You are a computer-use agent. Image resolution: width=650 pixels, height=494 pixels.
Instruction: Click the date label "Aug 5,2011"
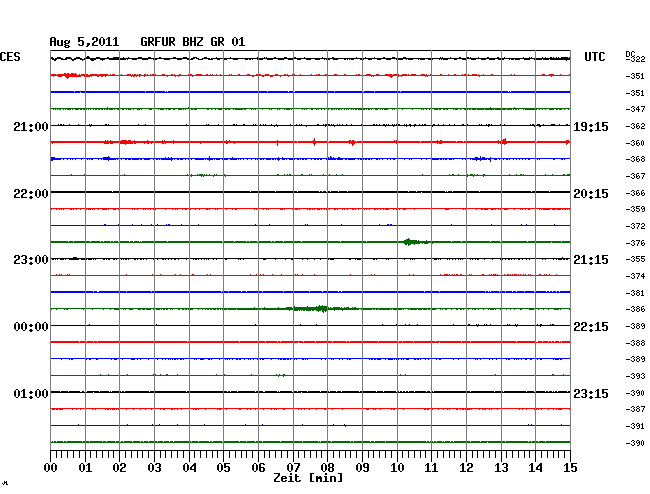coord(84,42)
